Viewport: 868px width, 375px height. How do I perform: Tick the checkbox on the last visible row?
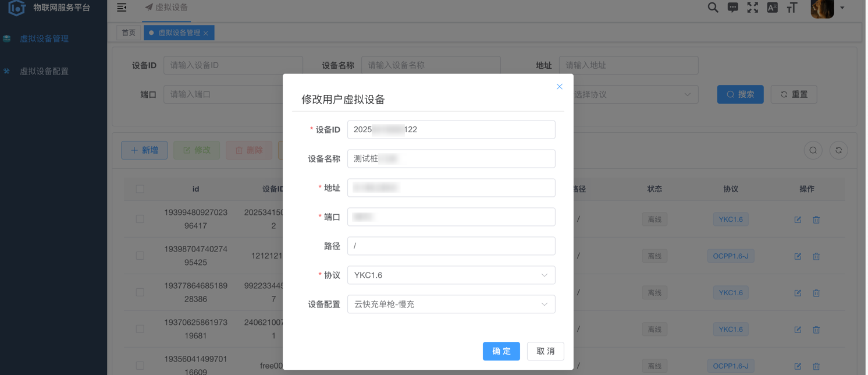(140, 365)
